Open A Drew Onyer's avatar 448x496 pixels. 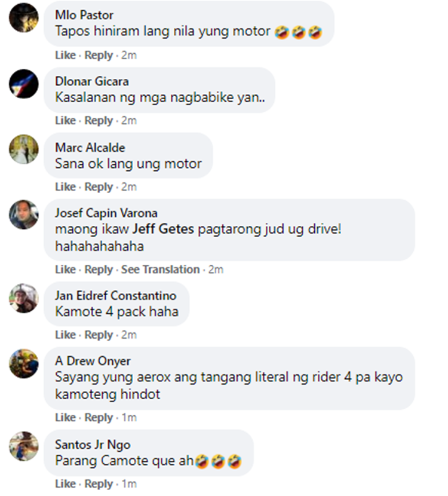tap(24, 364)
